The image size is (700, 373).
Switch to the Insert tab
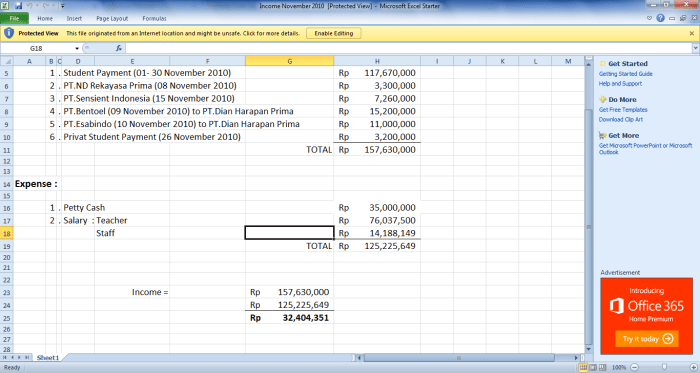point(74,18)
